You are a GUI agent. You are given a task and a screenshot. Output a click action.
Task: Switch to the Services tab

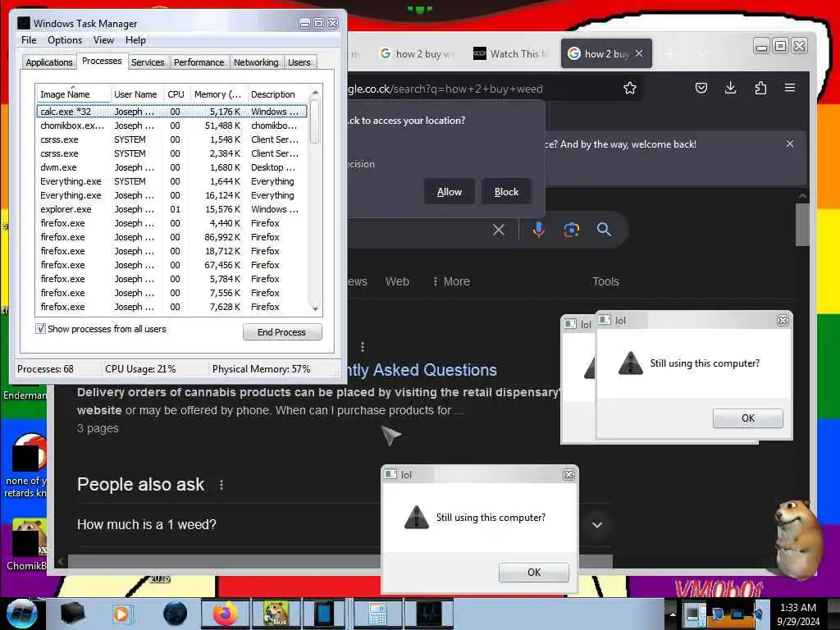pos(148,62)
